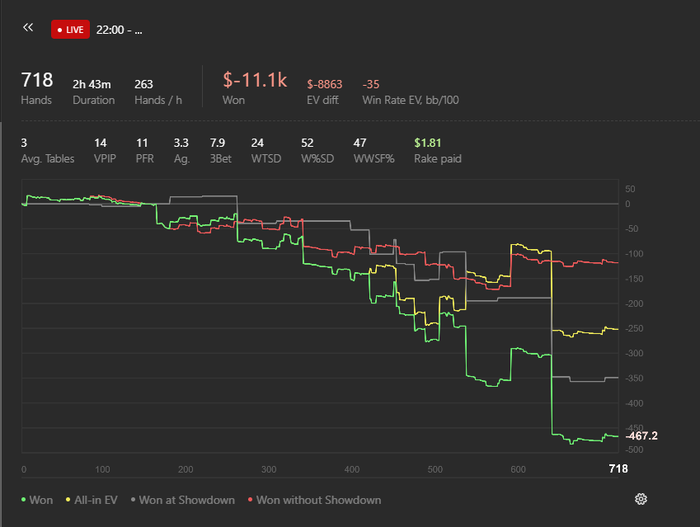Expand the 22:00 session time range
Screen dimensions: 700x527
coord(119,30)
